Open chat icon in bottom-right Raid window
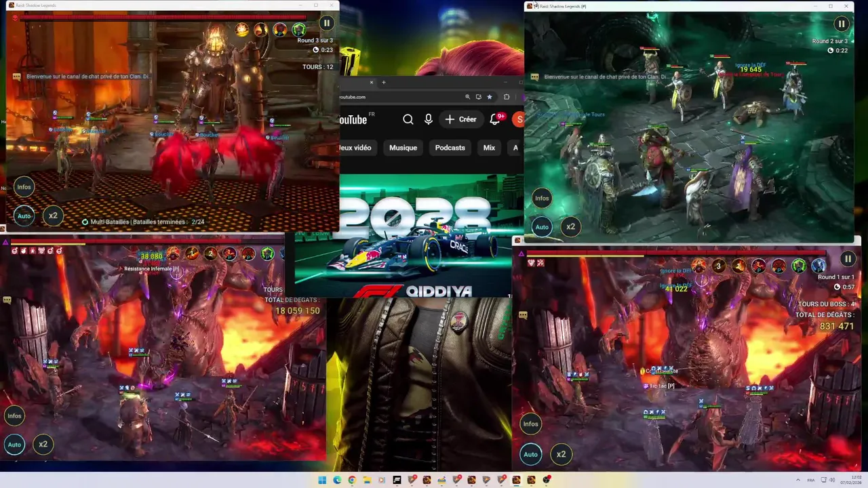Viewport: 868px width, 488px height. pyautogui.click(x=523, y=314)
